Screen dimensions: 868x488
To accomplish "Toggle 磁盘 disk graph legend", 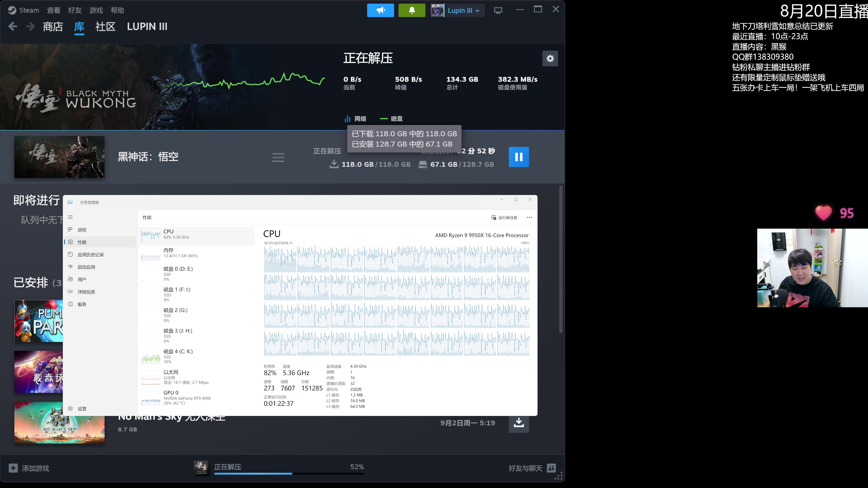I will 391,119.
